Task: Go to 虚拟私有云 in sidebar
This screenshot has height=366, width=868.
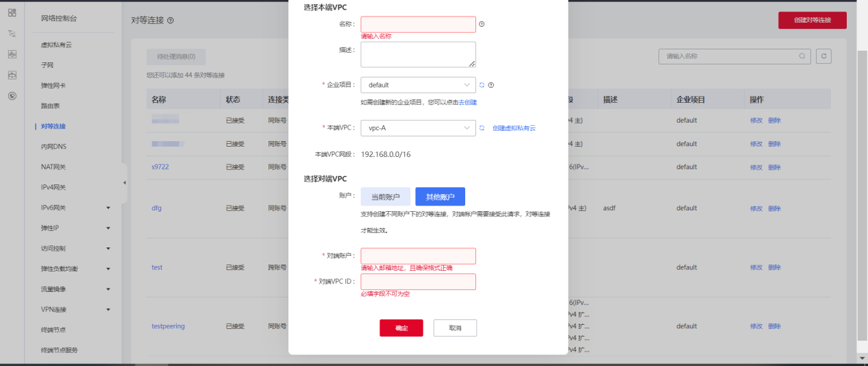Action: [56, 45]
